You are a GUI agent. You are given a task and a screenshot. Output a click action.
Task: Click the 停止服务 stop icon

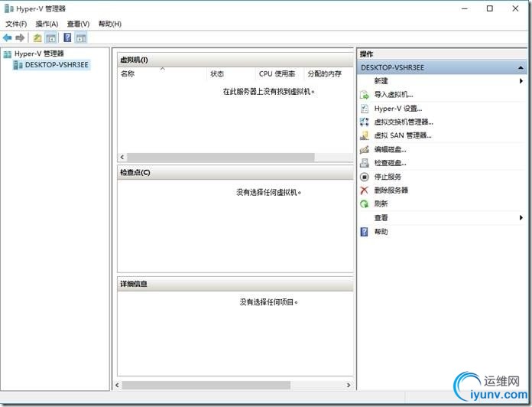point(364,177)
